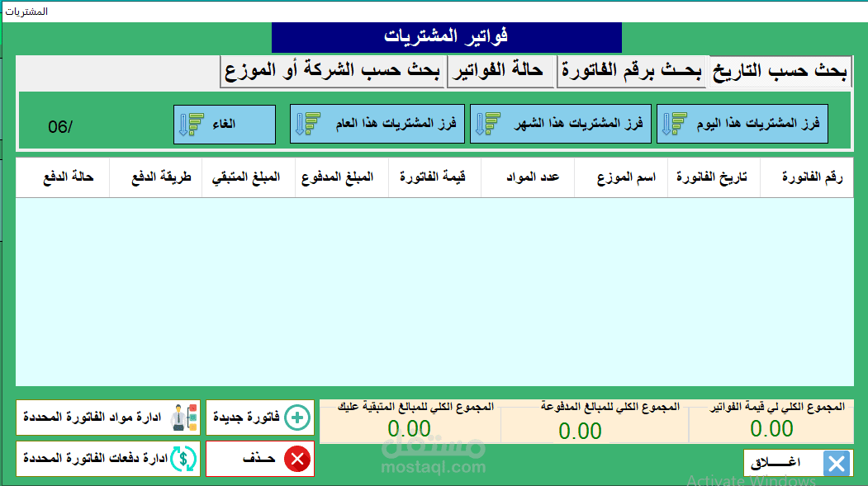Click المجموع الكلي للمبالغ المتبقية عليك label
This screenshot has width=868, height=486.
click(415, 407)
